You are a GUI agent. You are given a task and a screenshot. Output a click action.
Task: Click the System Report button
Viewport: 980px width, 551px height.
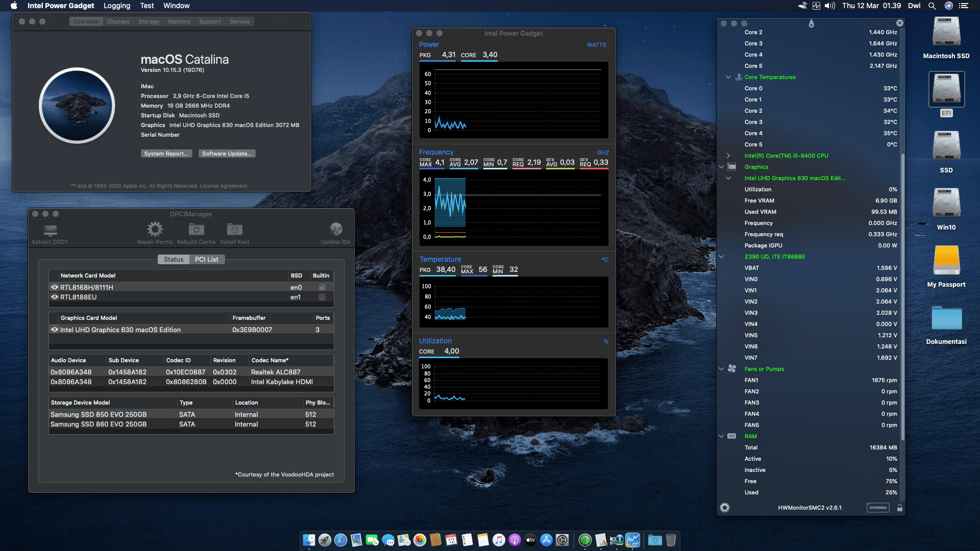(x=166, y=153)
